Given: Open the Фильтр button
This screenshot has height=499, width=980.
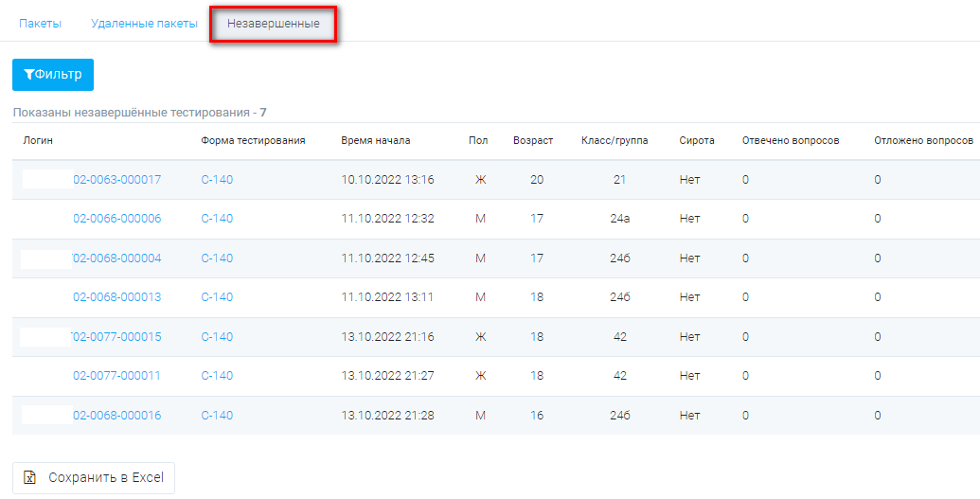Looking at the screenshot, I should click(x=53, y=75).
